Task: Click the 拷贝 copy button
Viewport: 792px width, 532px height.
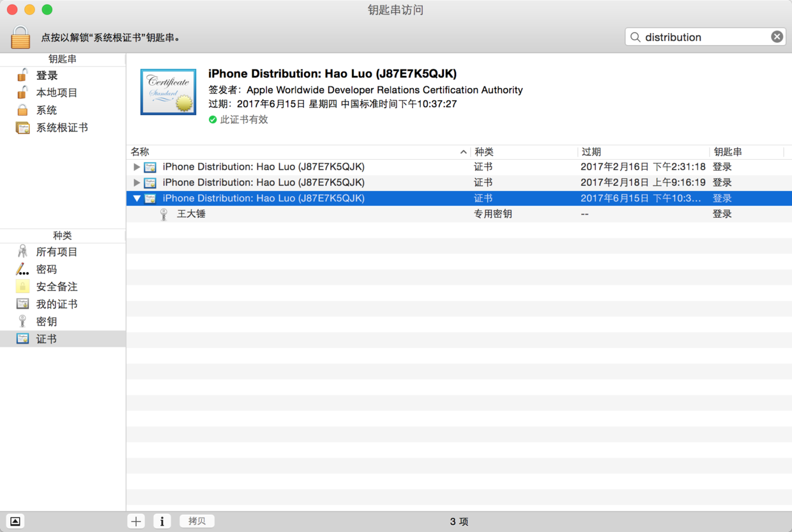Action: point(197,521)
